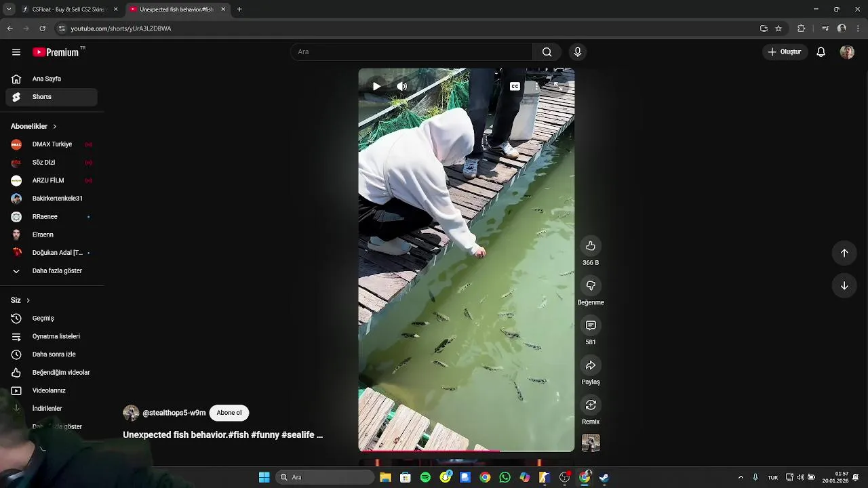Open the @stealthops5-w9m channel avatar

pos(131,413)
